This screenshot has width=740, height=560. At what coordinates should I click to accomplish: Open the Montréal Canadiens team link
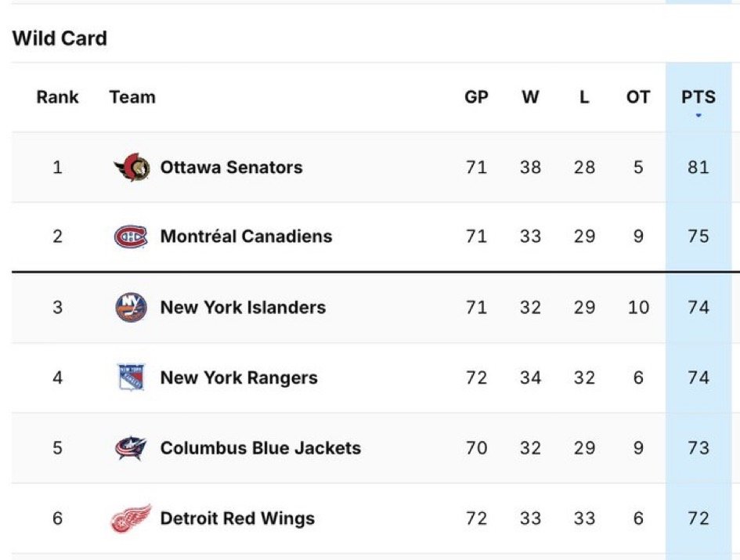[x=247, y=236]
